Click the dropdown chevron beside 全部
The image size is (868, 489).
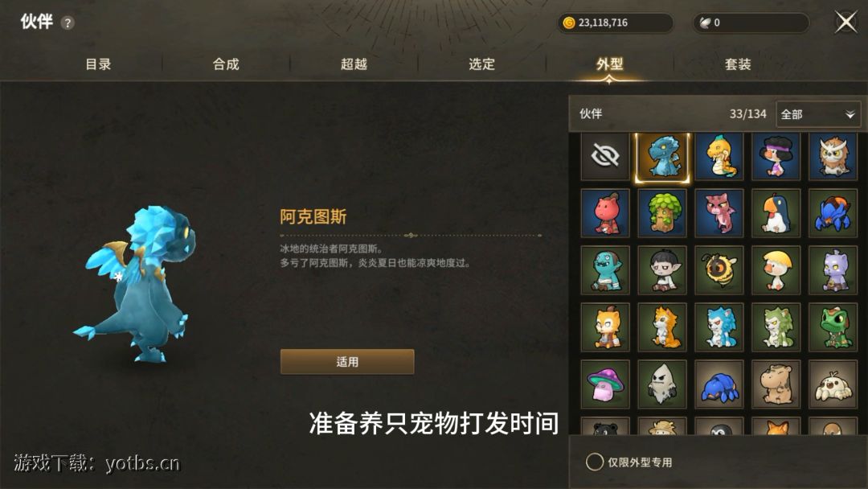coord(850,115)
